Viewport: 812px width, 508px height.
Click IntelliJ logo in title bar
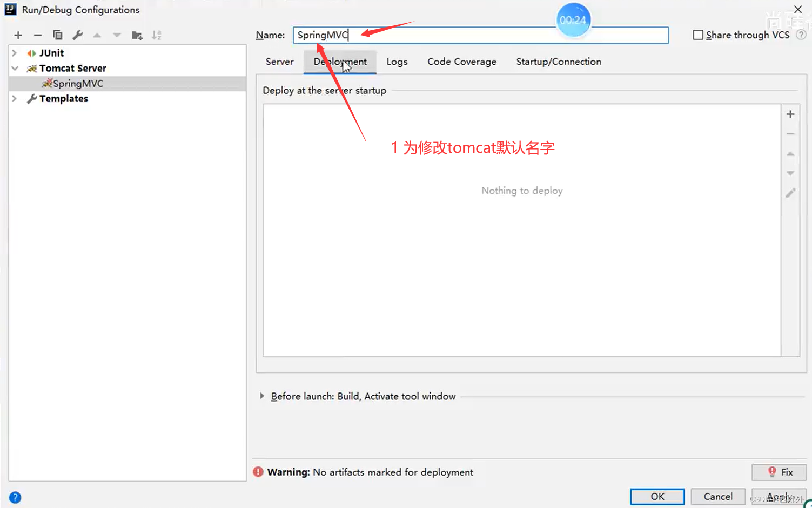pyautogui.click(x=10, y=9)
